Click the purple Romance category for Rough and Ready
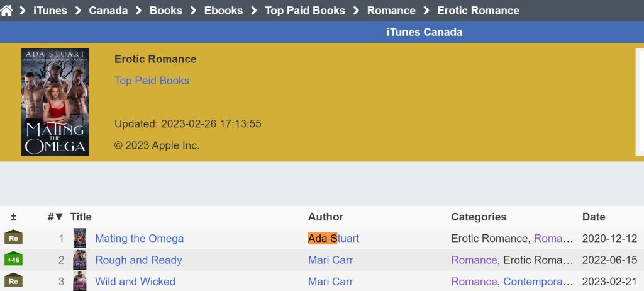Image resolution: width=644 pixels, height=291 pixels. [474, 260]
